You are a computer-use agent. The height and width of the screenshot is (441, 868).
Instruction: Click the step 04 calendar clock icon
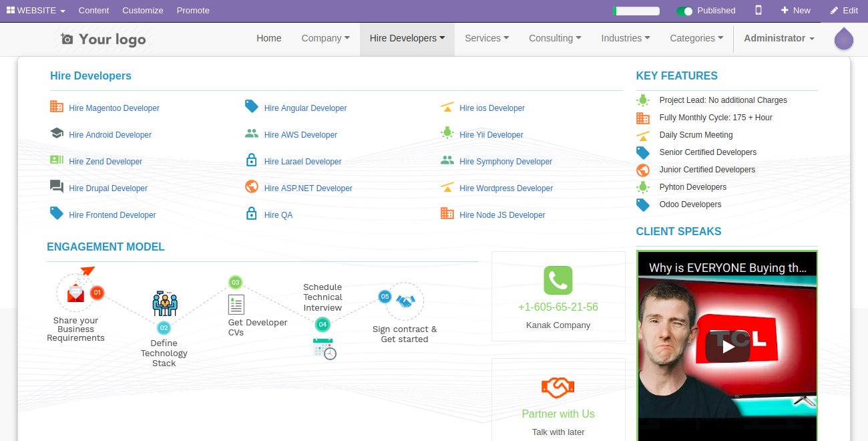click(324, 349)
